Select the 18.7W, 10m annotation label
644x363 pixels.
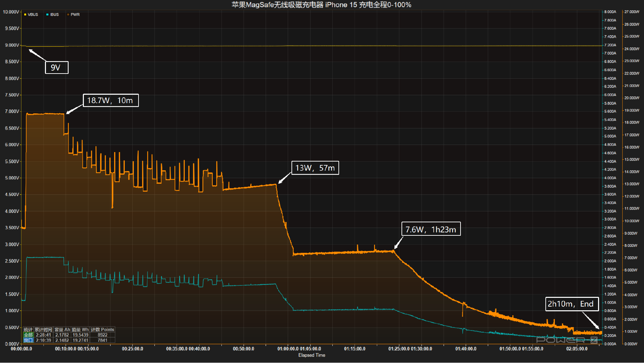pyautogui.click(x=110, y=100)
